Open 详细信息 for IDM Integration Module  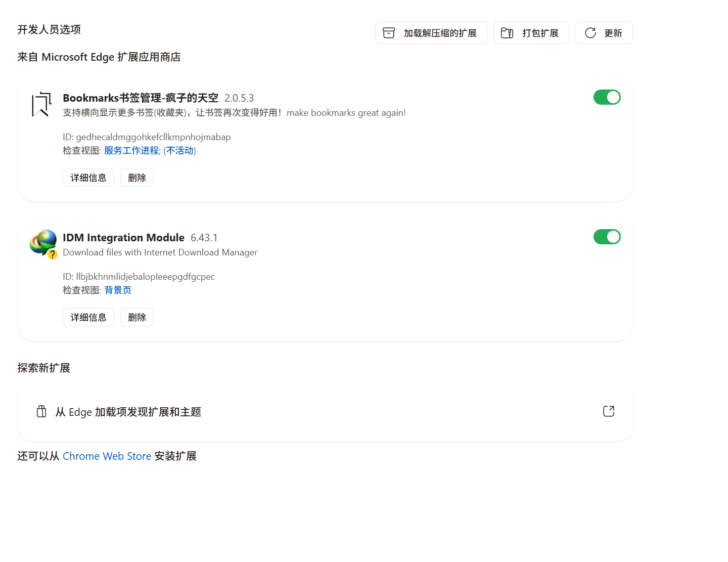point(88,317)
